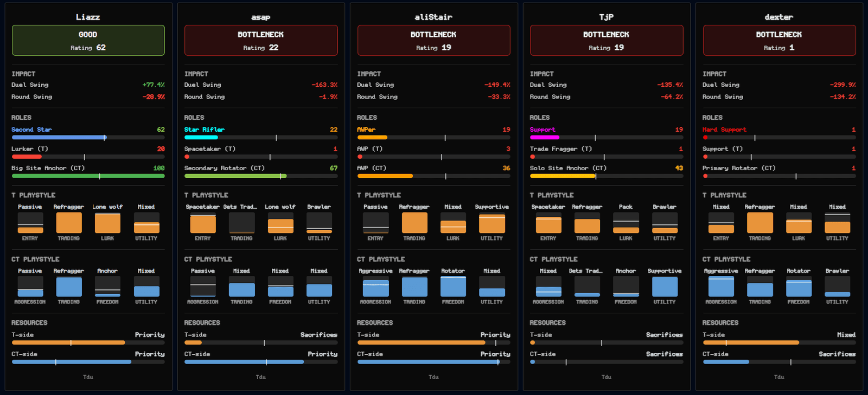The image size is (868, 395).
Task: Open asap BOTTLENECK rating box
Action: click(261, 40)
